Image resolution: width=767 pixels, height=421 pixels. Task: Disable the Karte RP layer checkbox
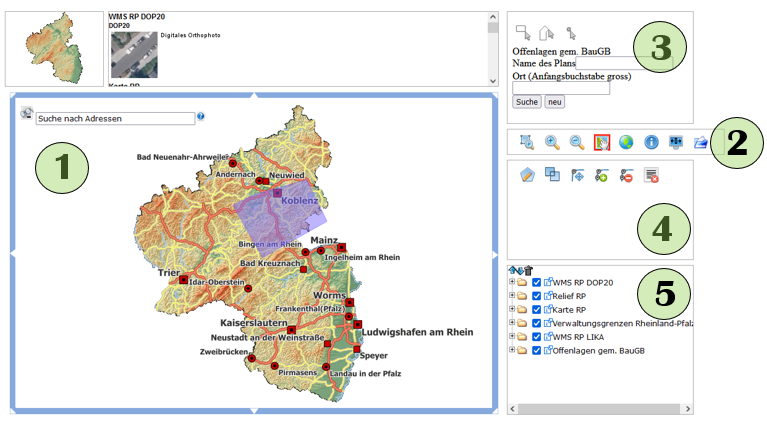(x=537, y=310)
